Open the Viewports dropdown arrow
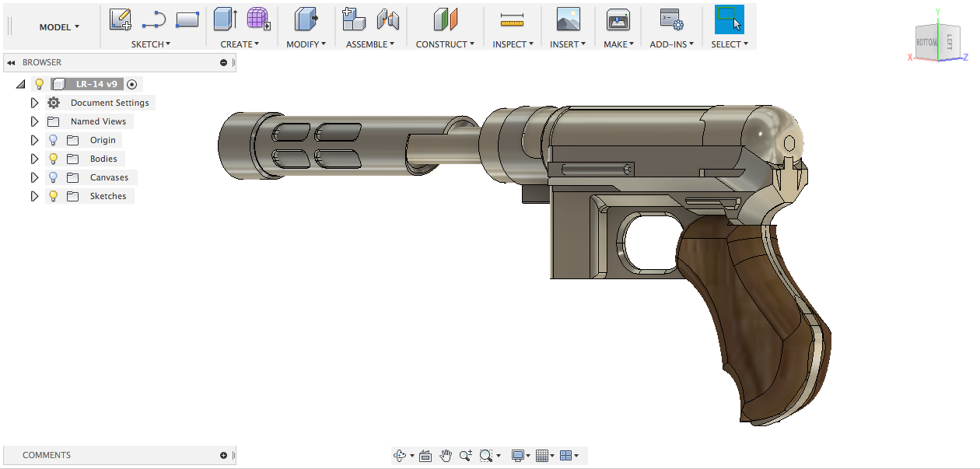The width and height of the screenshot is (980, 469). [x=576, y=456]
